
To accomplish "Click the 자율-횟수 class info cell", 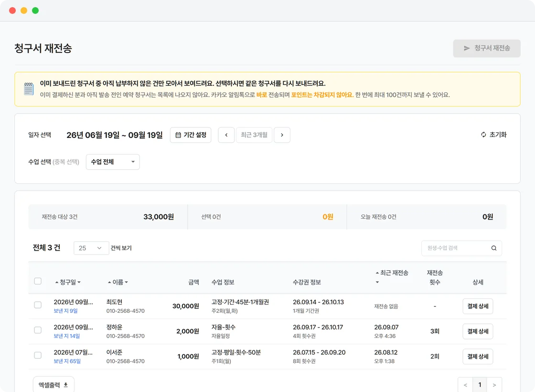I will pos(224,327).
